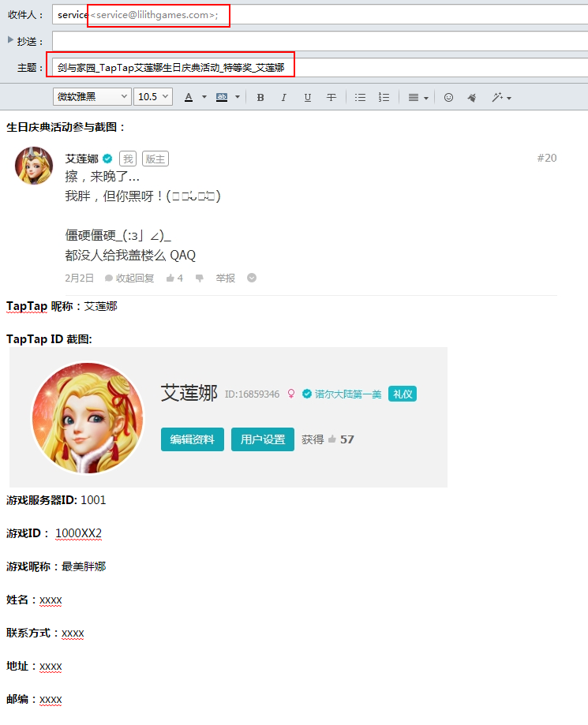Click the 用户设置 button in screenshot
The height and width of the screenshot is (725, 588).
[263, 439]
